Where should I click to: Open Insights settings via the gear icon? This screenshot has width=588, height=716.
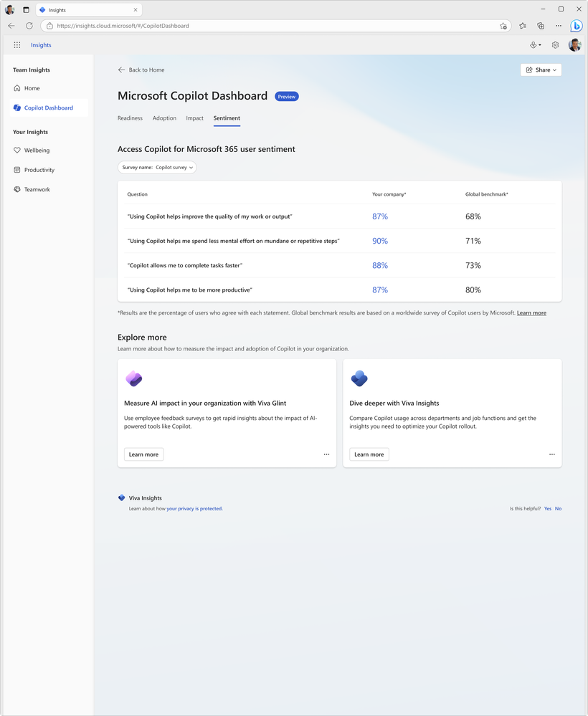point(554,44)
